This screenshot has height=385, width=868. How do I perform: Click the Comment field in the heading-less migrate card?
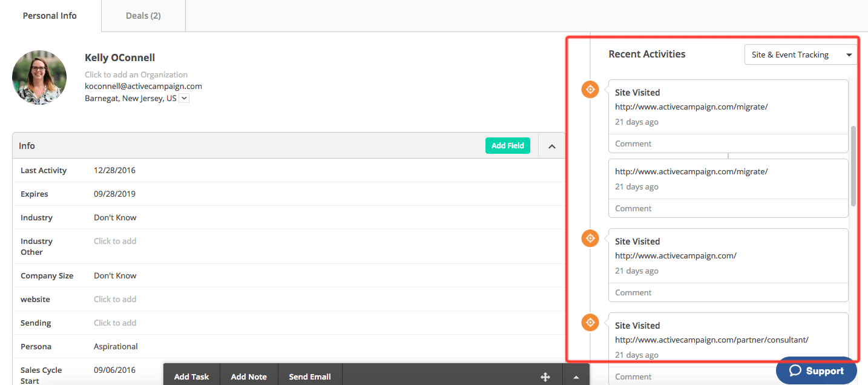728,208
